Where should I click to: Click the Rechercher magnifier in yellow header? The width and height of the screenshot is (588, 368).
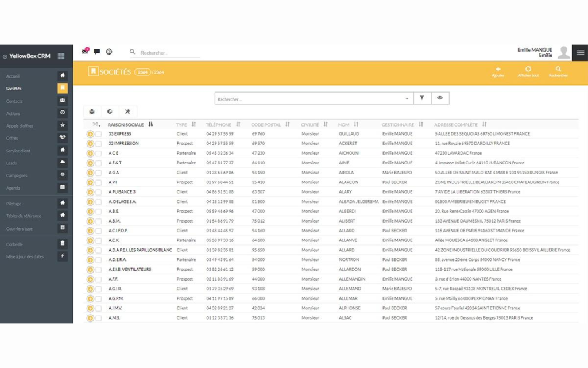point(558,69)
